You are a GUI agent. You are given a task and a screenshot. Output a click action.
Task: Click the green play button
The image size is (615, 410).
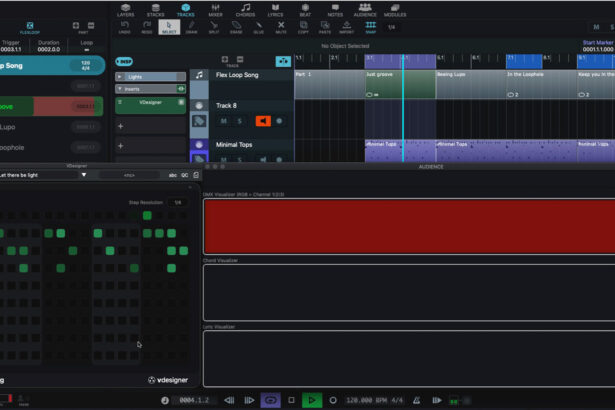click(x=312, y=400)
